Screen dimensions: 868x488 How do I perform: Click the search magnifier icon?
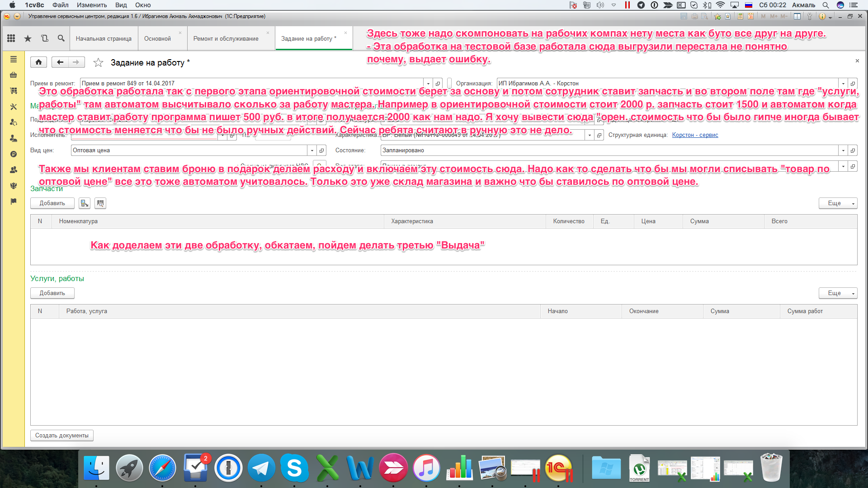pos(61,38)
